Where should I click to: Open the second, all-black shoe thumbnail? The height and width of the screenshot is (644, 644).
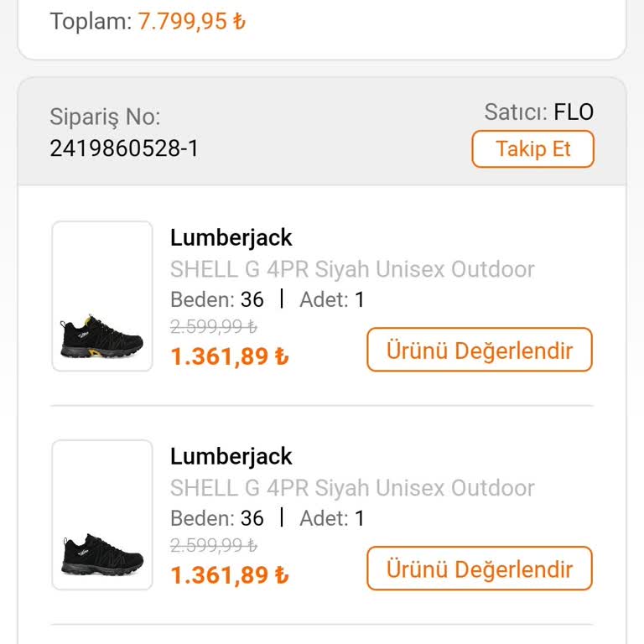102,515
